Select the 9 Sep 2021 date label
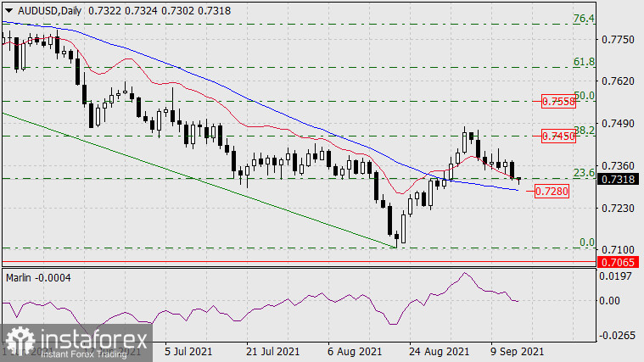This screenshot has width=644, height=362. [x=517, y=352]
